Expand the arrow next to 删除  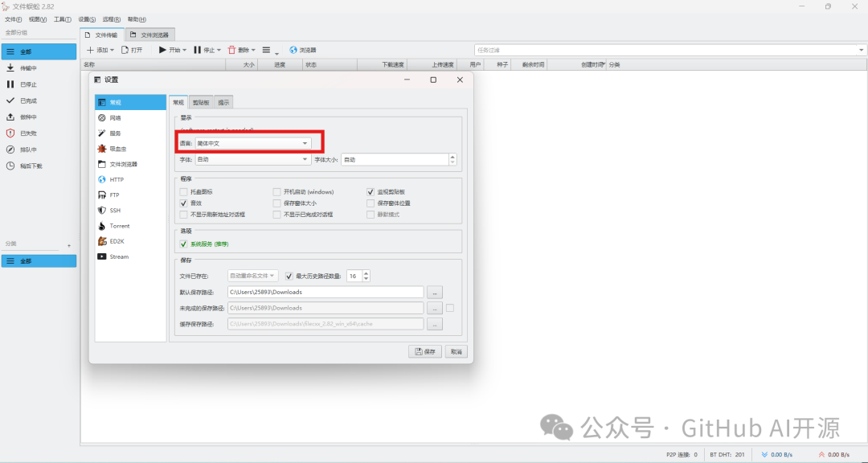(253, 51)
